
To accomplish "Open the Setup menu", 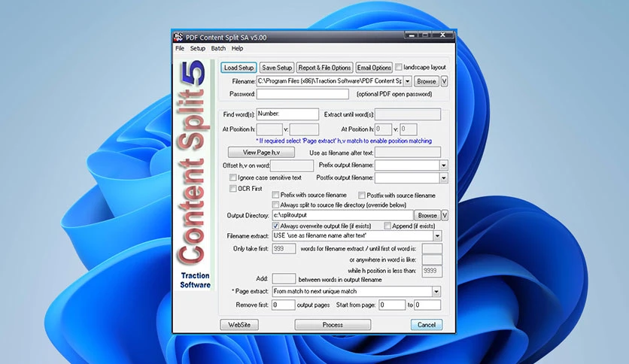I will [197, 48].
